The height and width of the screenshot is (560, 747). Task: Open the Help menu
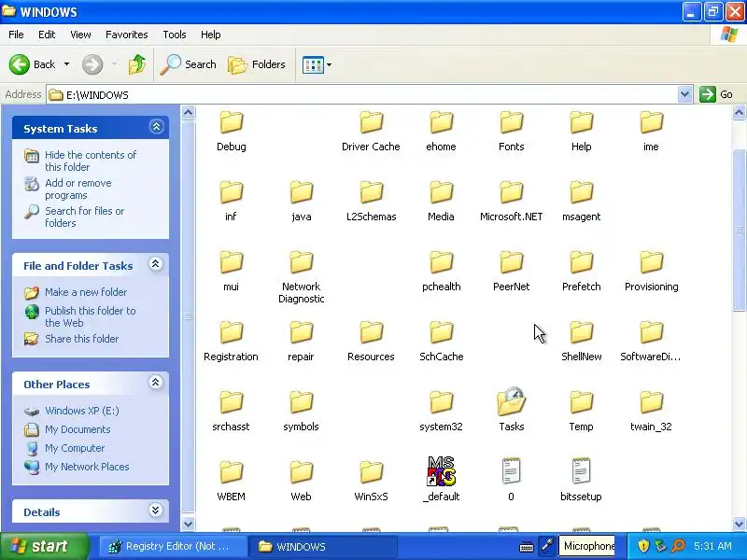(x=211, y=35)
